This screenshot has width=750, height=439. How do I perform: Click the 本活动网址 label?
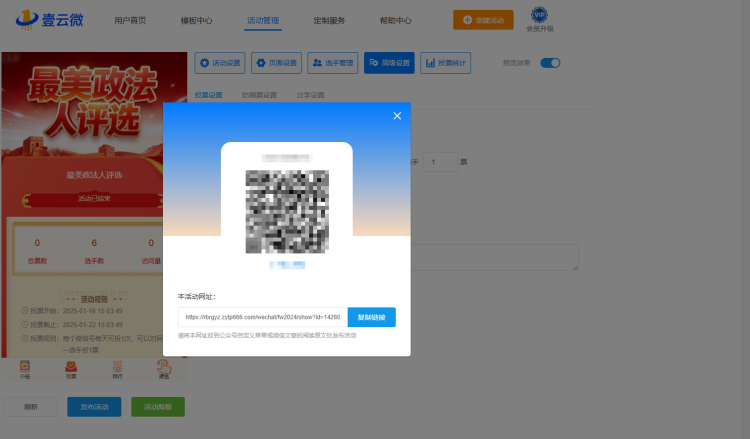point(197,296)
